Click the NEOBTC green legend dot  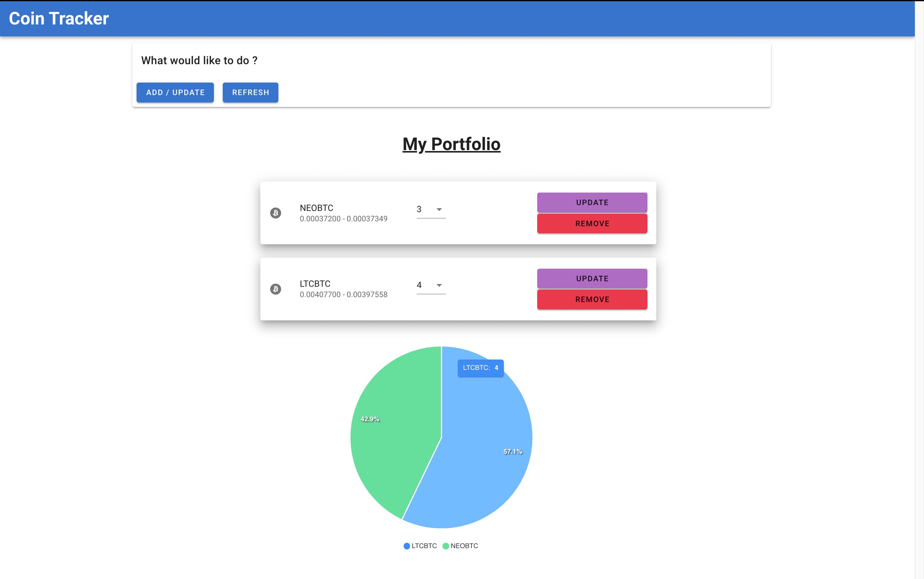tap(446, 546)
